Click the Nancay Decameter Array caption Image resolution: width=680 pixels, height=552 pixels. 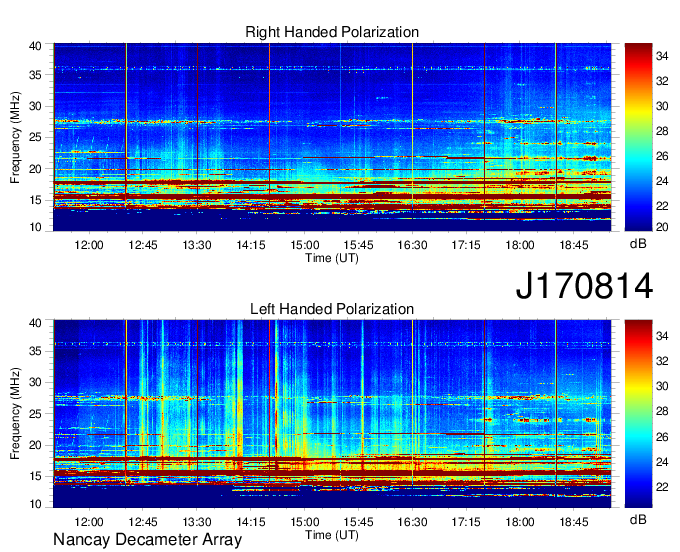147,540
